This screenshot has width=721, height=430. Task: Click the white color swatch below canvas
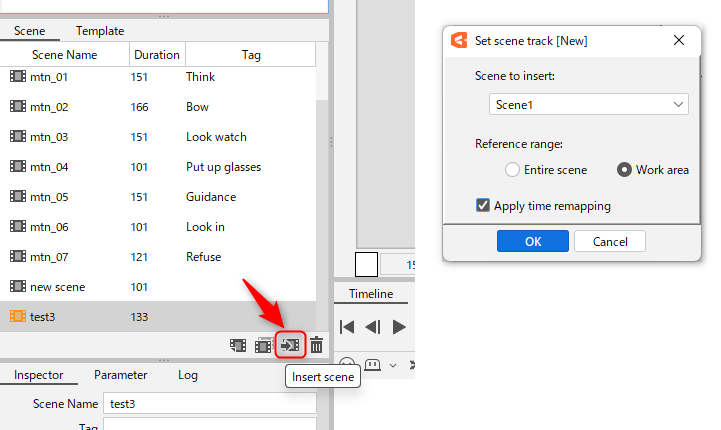coord(366,264)
